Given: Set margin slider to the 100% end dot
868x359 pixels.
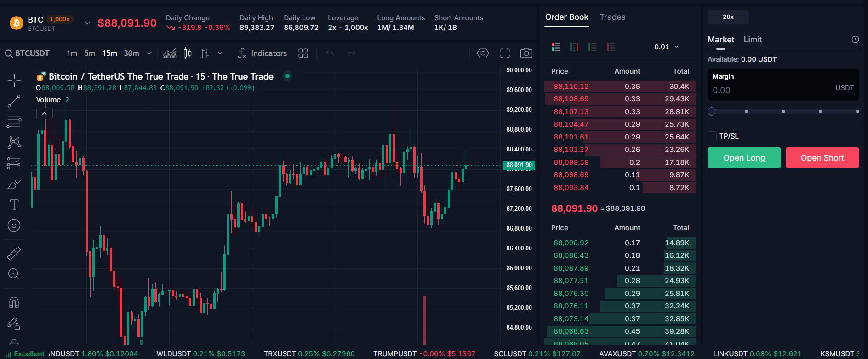Looking at the screenshot, I should coord(857,111).
